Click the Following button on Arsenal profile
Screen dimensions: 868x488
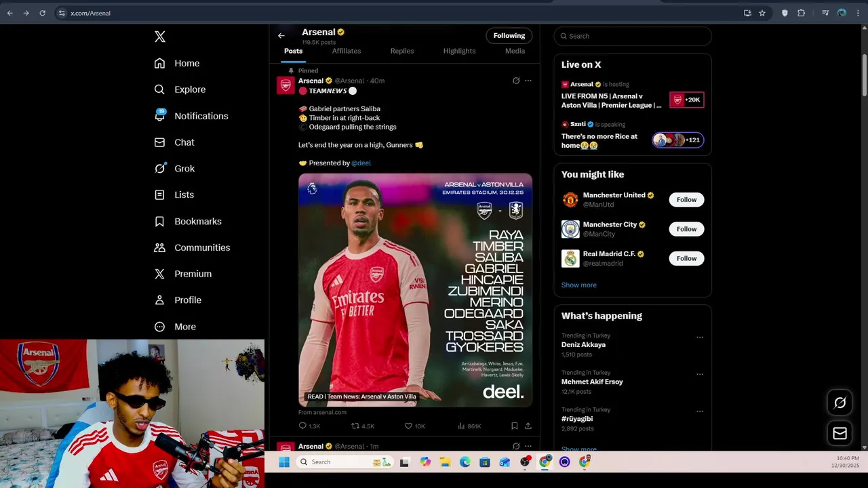pyautogui.click(x=509, y=36)
